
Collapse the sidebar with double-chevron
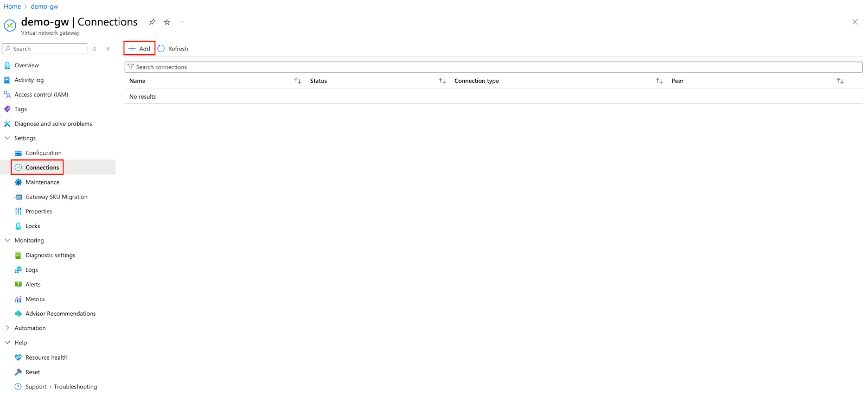(108, 49)
